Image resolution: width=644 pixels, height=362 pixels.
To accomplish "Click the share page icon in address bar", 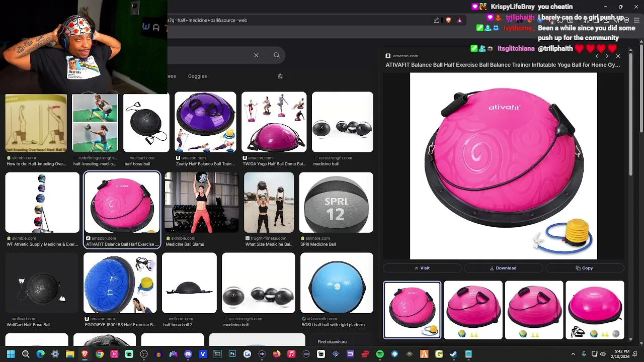I will tap(436, 20).
